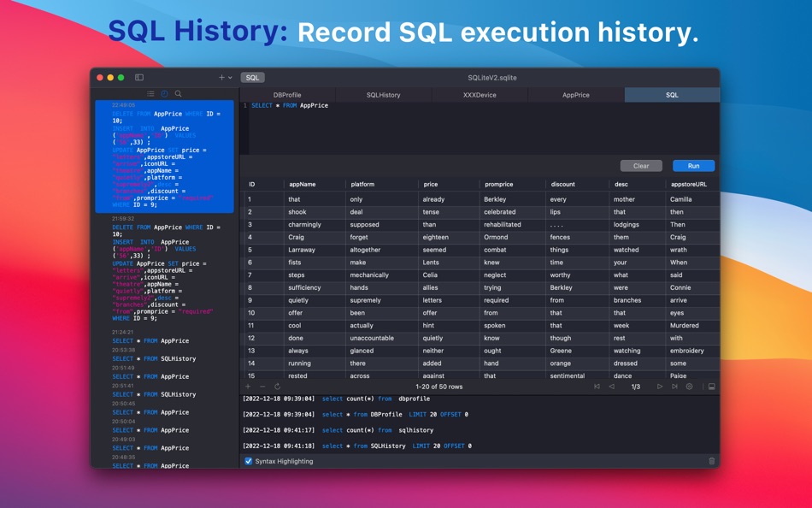812x508 pixels.
Task: Select the SQL history clock icon
Action: 164,94
